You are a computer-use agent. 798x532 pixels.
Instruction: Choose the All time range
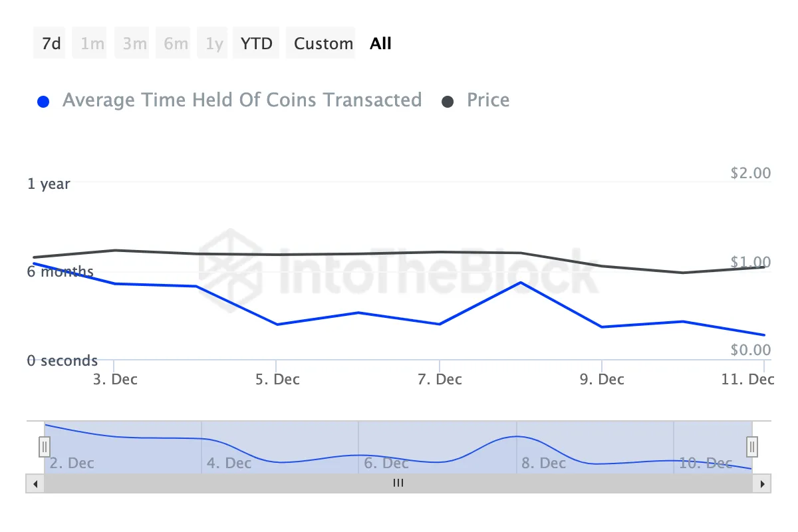point(380,44)
